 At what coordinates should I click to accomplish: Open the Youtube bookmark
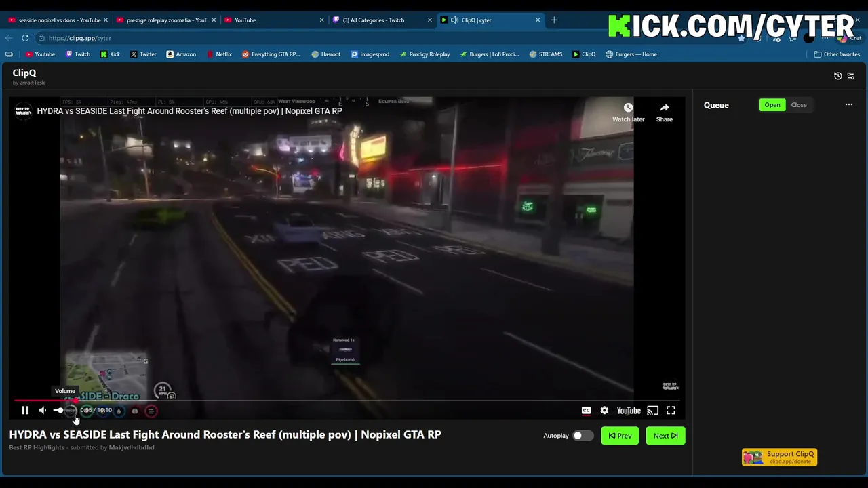pyautogui.click(x=40, y=54)
